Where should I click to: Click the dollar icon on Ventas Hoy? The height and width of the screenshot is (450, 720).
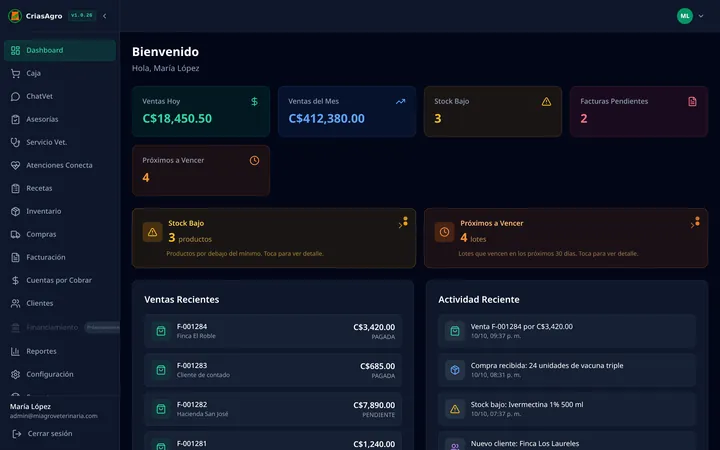[x=254, y=101]
